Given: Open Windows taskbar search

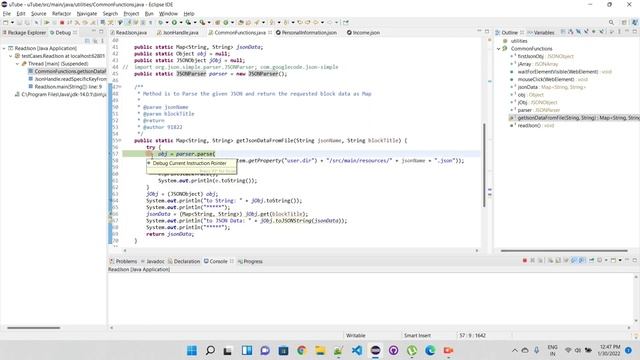Looking at the screenshot, I should tap(210, 350).
